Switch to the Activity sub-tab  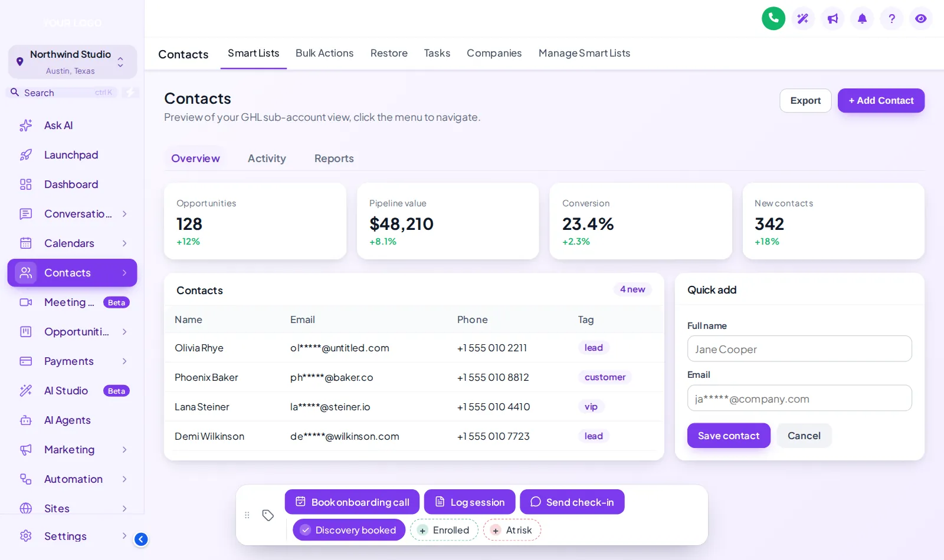267,158
